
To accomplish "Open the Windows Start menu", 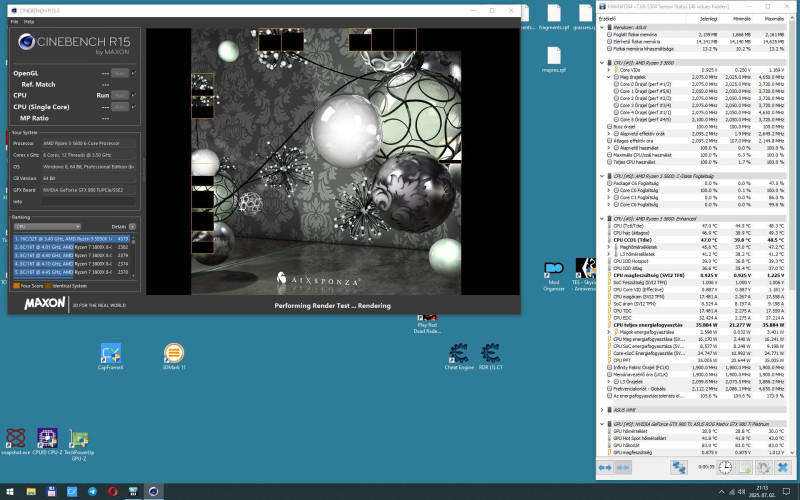I will coord(10,491).
